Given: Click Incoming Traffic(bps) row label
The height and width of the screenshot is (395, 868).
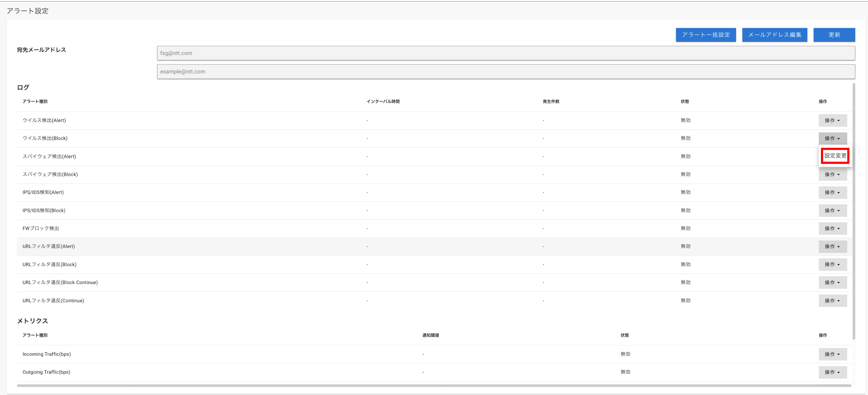Looking at the screenshot, I should click(46, 354).
